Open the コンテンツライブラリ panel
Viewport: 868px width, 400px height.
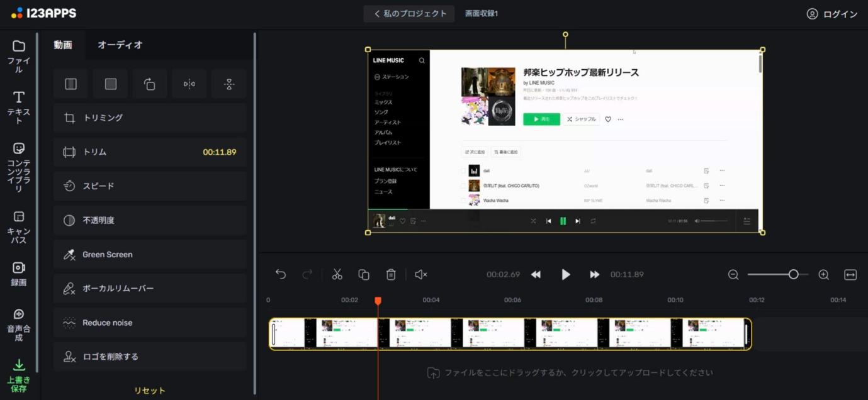19,167
